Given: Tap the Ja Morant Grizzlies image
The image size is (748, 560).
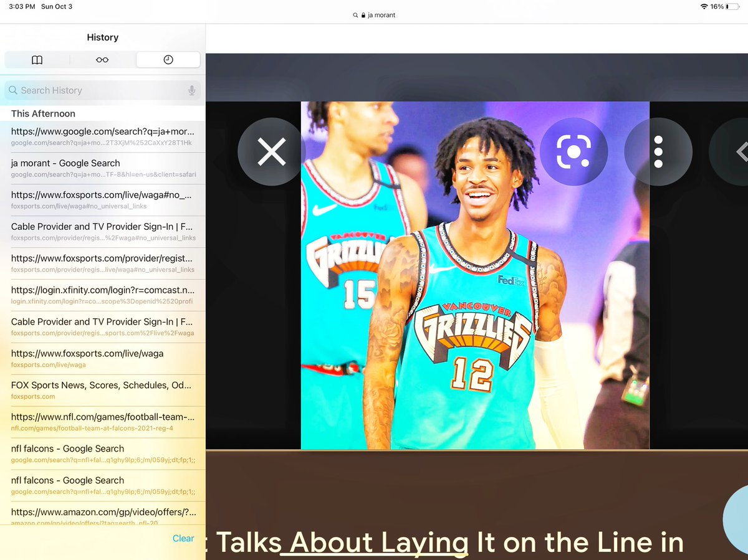Looking at the screenshot, I should (475, 275).
